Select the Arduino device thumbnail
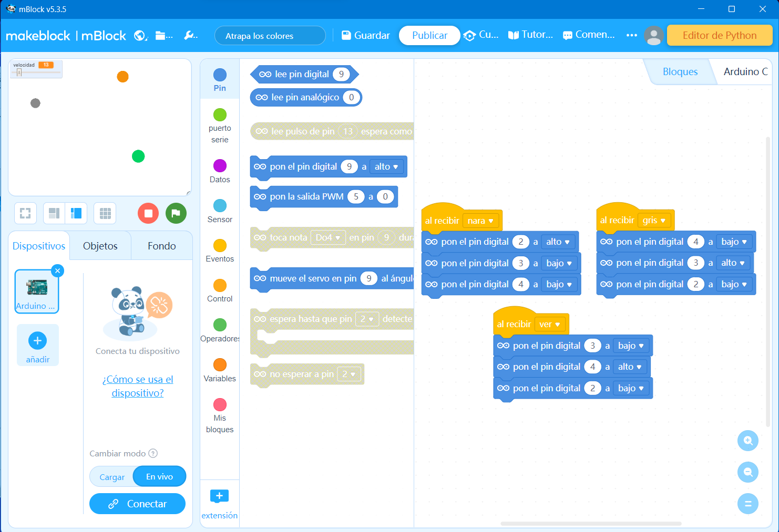 coord(37,291)
